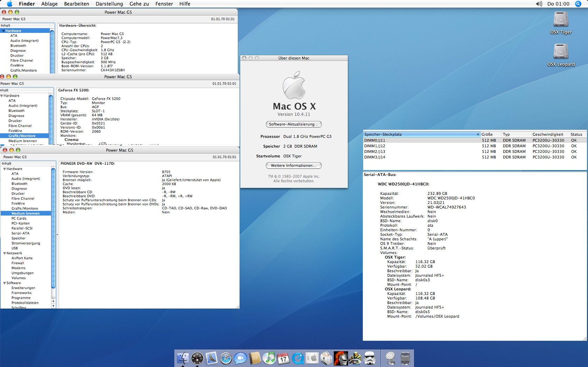The width and height of the screenshot is (588, 367).
Task: Sort by the Speicher-Steckplatz column header
Action: point(422,134)
